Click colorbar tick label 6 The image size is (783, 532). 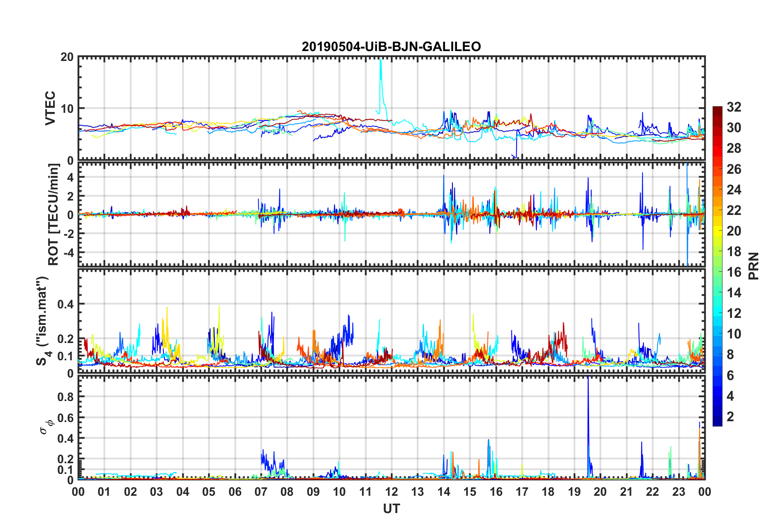point(730,375)
